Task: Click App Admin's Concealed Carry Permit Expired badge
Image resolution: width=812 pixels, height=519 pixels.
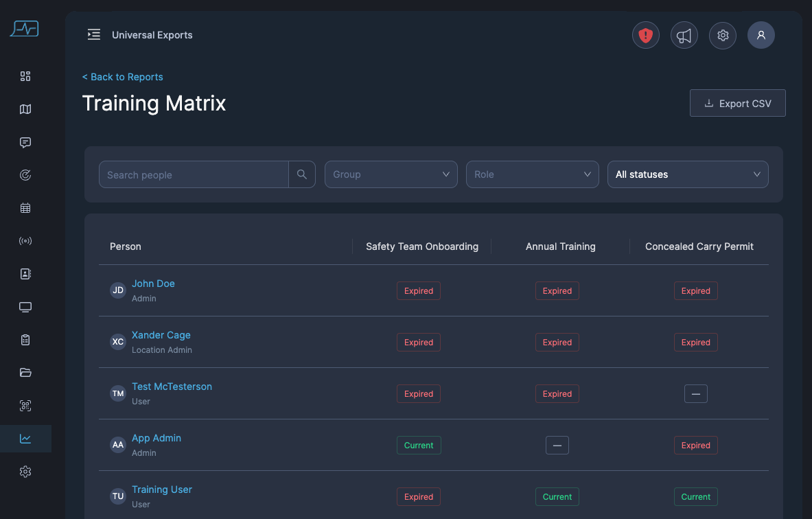Action: 695,445
